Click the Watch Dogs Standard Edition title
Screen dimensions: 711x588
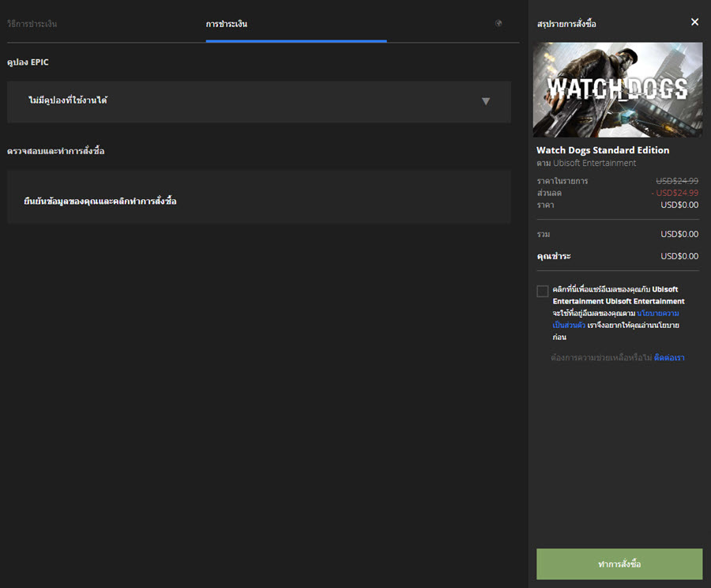click(x=603, y=150)
